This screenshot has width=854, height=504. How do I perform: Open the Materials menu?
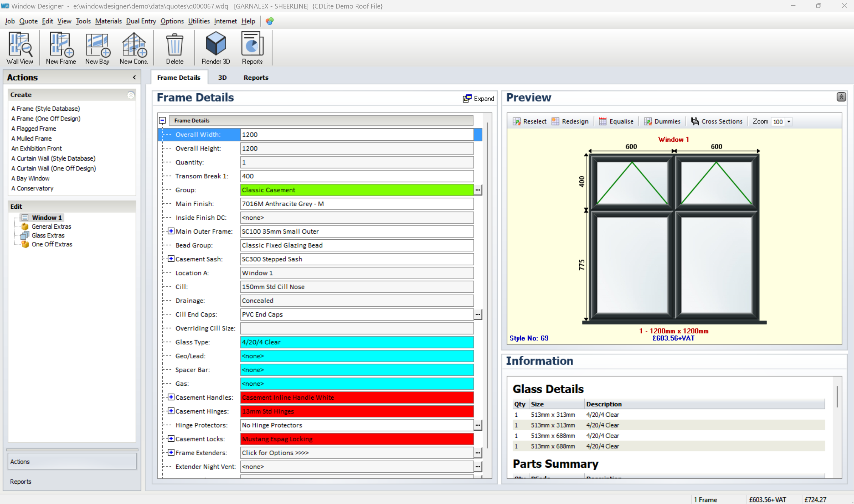[x=108, y=21]
